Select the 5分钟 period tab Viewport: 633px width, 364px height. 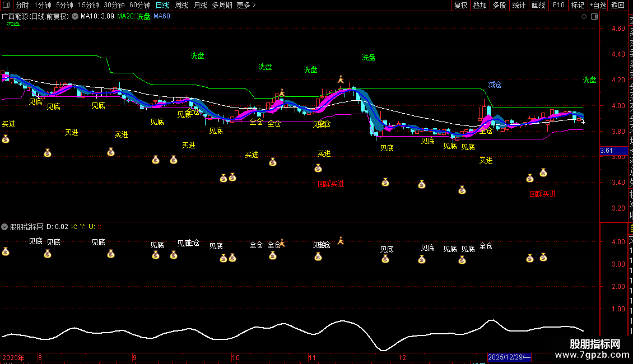[64, 5]
